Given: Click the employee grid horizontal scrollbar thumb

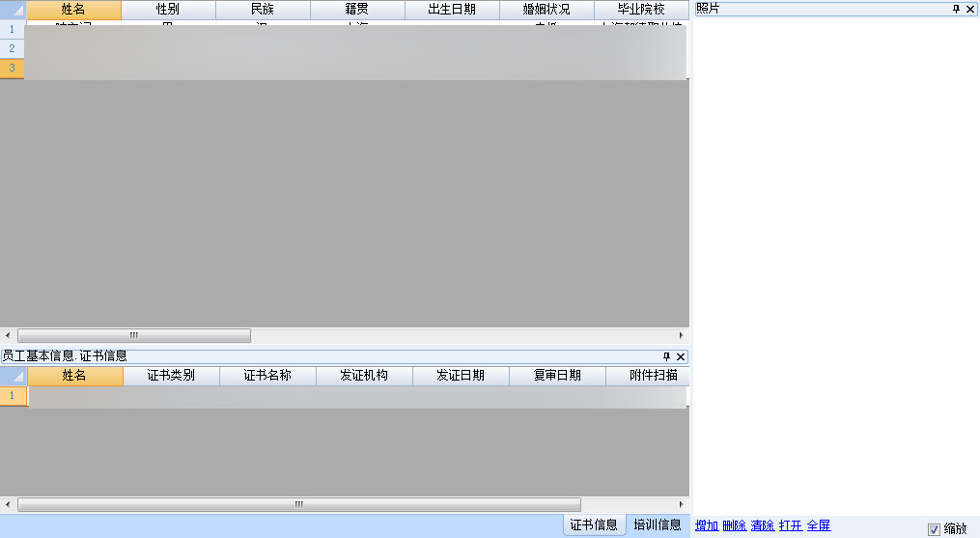Looking at the screenshot, I should (x=134, y=336).
